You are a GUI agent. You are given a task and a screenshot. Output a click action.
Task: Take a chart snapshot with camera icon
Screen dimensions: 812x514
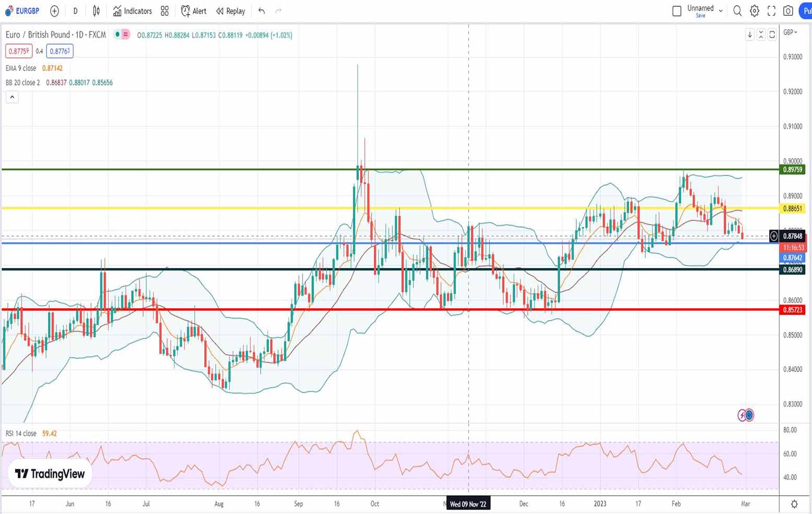pyautogui.click(x=788, y=11)
